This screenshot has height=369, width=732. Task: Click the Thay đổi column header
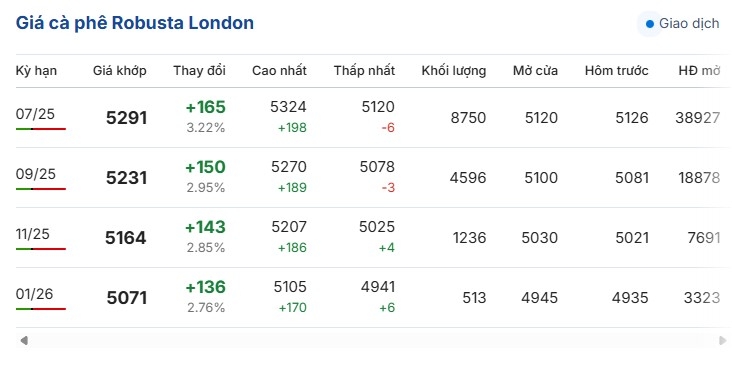(x=199, y=71)
